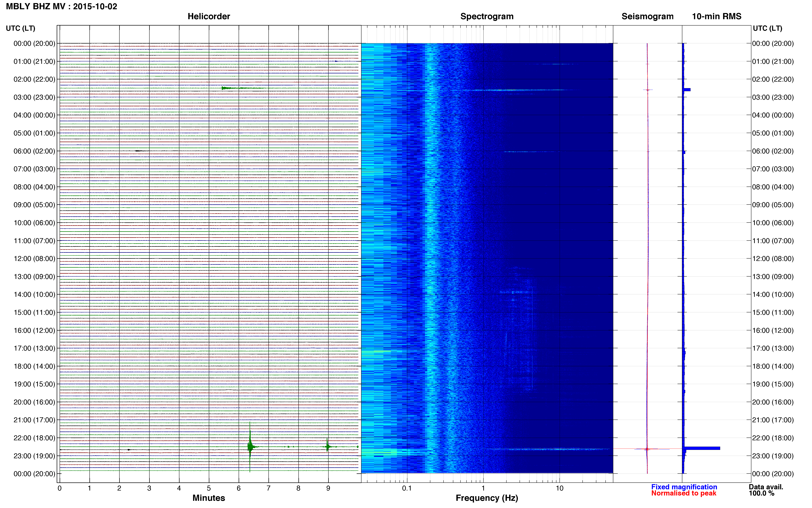This screenshot has width=812, height=508.
Task: Click the left 03:00 (23:00) time label
Action: pyautogui.click(x=34, y=97)
